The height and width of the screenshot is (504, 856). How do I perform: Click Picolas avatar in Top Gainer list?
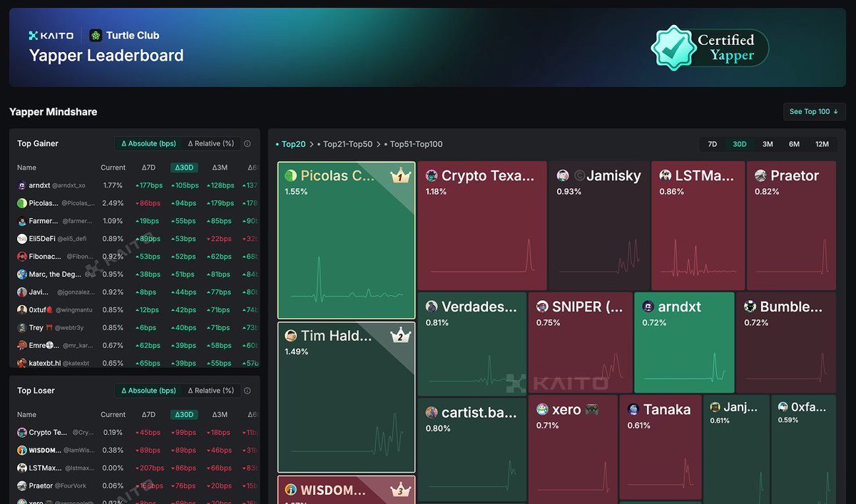[x=22, y=203]
